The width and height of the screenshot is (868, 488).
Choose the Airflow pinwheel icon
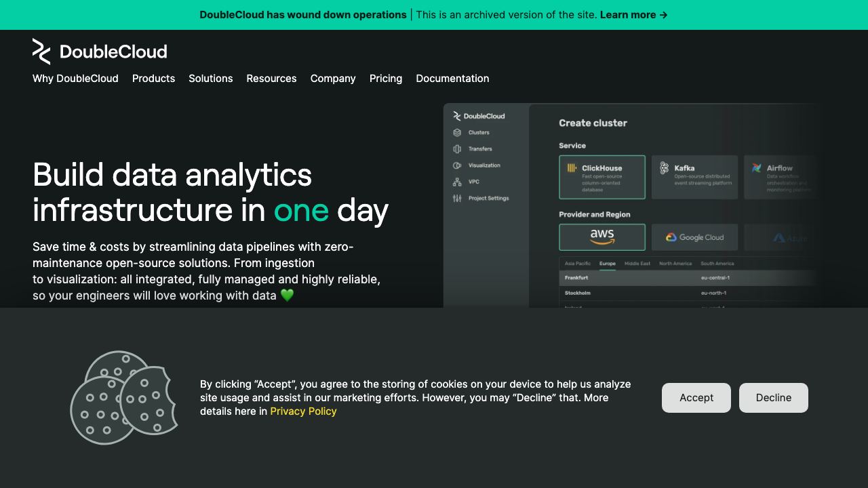click(757, 168)
